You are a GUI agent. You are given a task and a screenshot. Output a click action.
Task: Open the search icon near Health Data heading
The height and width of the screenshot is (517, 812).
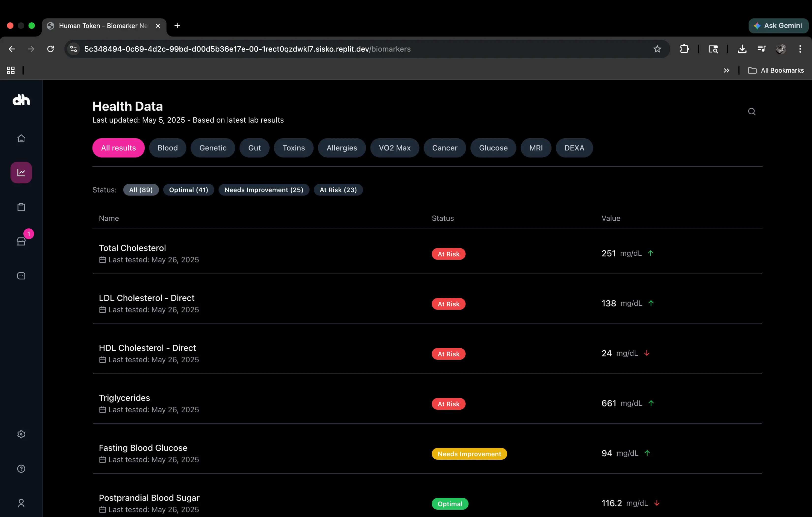click(752, 111)
